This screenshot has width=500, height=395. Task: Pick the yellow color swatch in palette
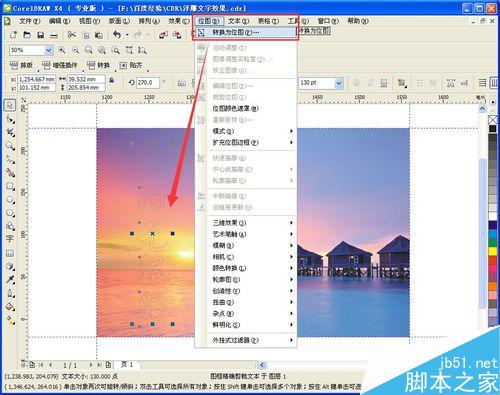click(x=493, y=251)
